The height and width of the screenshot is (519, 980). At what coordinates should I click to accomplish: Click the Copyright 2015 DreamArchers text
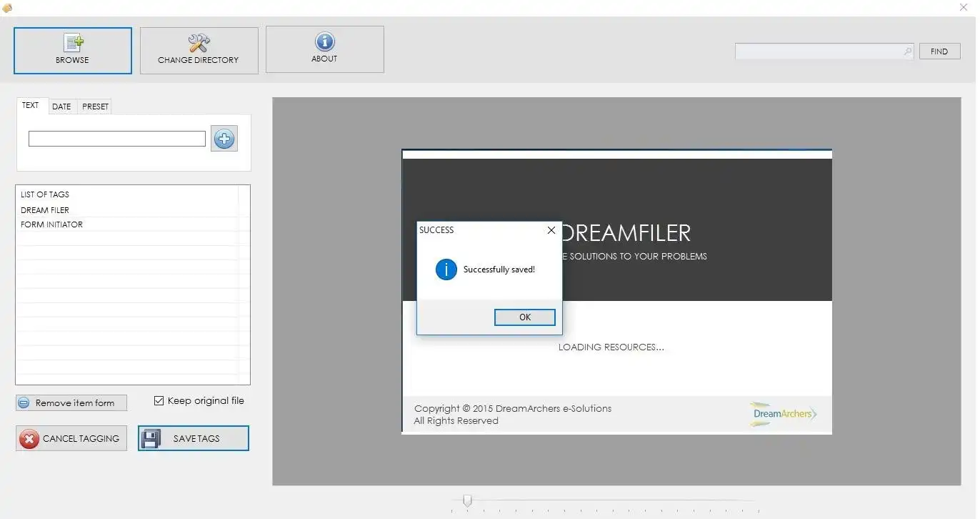(513, 409)
